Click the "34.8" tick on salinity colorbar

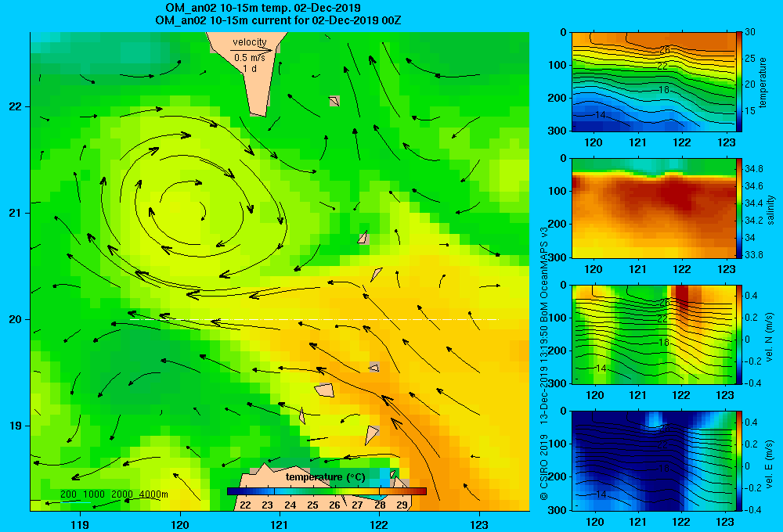[753, 169]
